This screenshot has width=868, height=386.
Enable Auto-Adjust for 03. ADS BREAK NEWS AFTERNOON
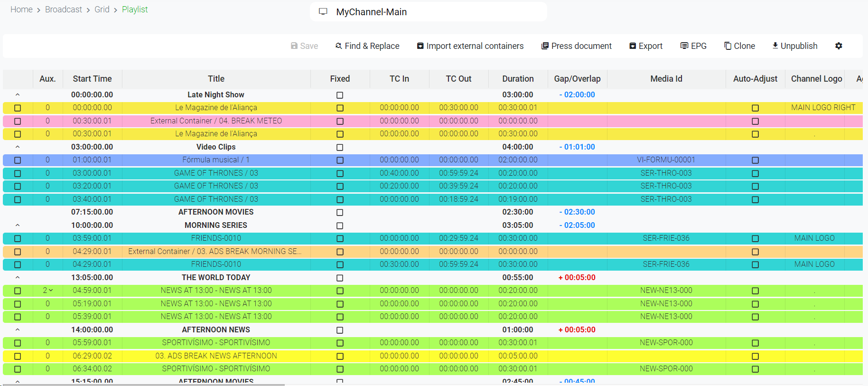pyautogui.click(x=755, y=356)
